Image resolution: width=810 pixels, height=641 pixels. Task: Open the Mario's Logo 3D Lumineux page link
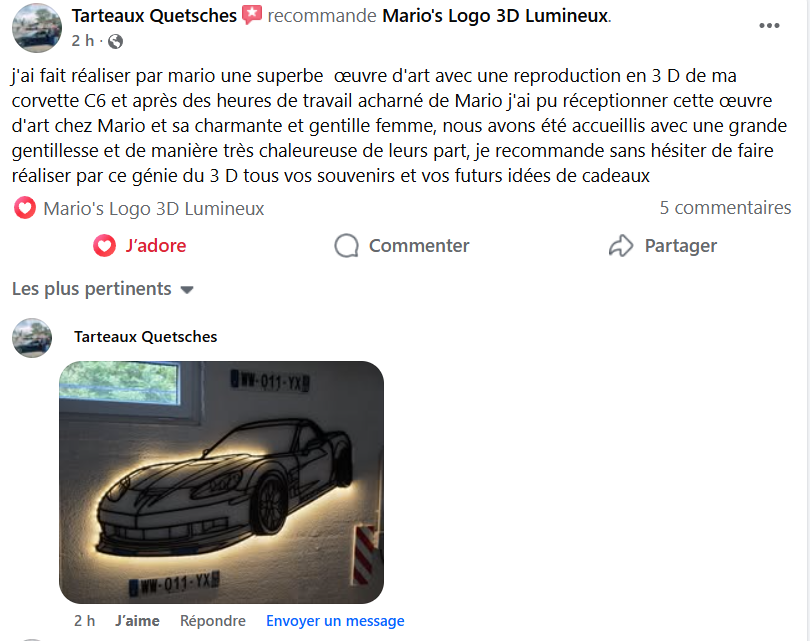tap(496, 15)
